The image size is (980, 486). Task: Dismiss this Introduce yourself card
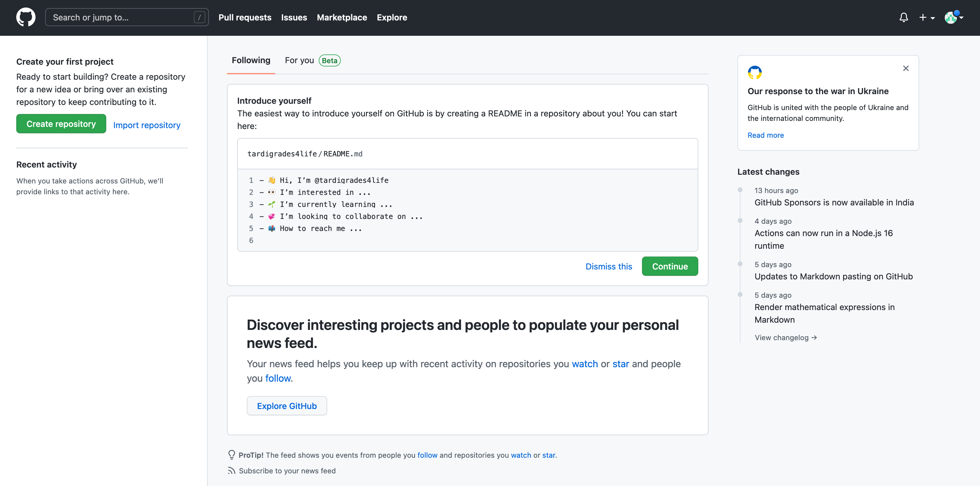609,266
